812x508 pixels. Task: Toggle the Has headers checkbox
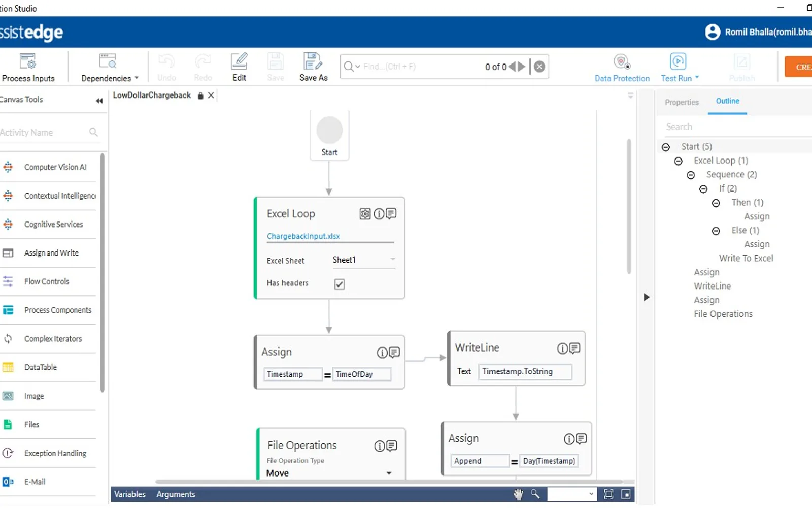340,284
